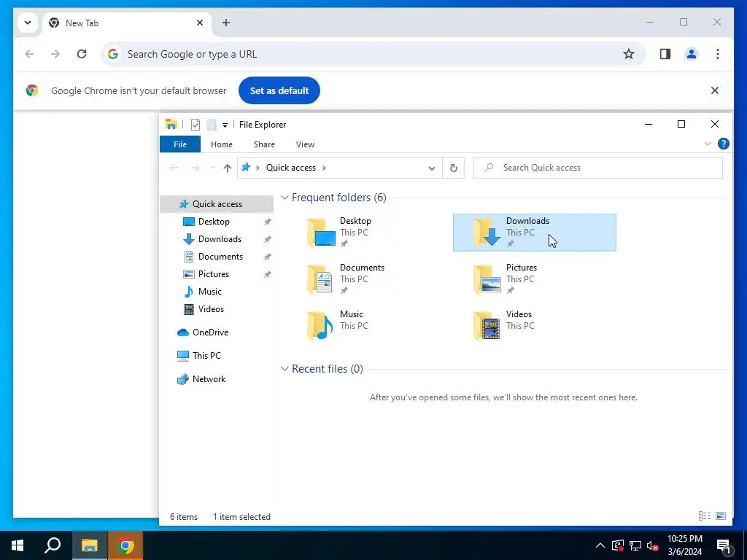
Task: Open the View ribbon tab
Action: tap(305, 144)
